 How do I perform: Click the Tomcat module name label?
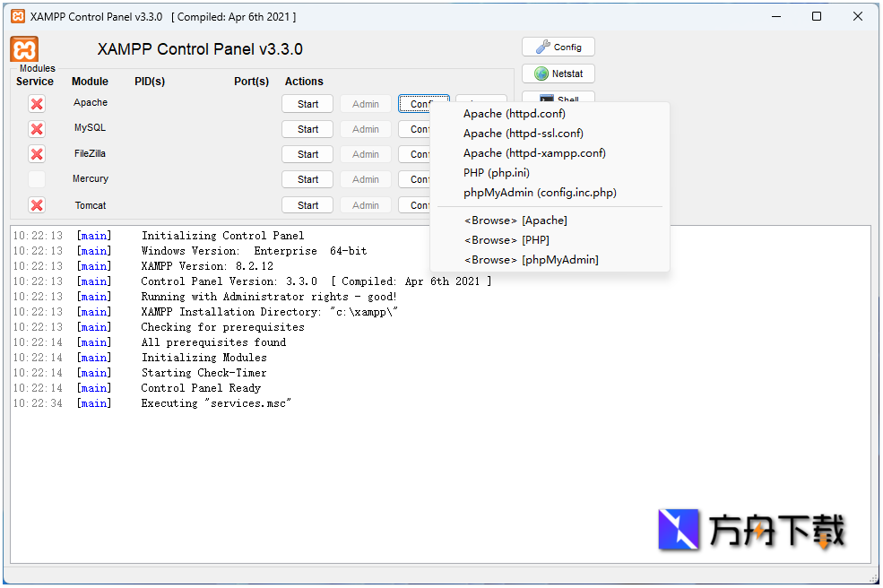pos(91,205)
